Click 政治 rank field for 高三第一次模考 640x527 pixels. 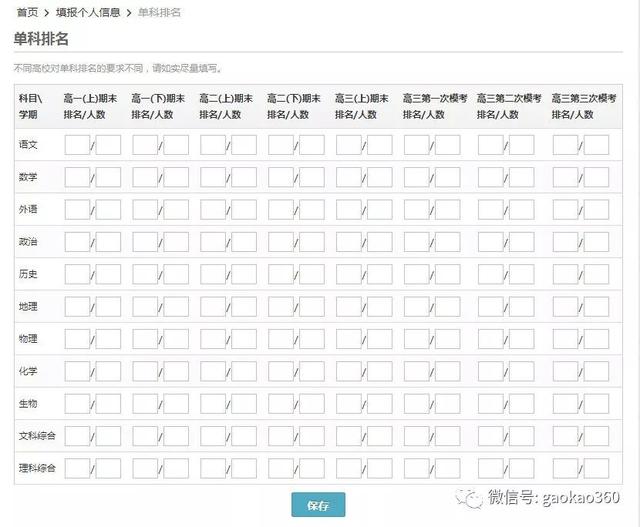pos(416,242)
